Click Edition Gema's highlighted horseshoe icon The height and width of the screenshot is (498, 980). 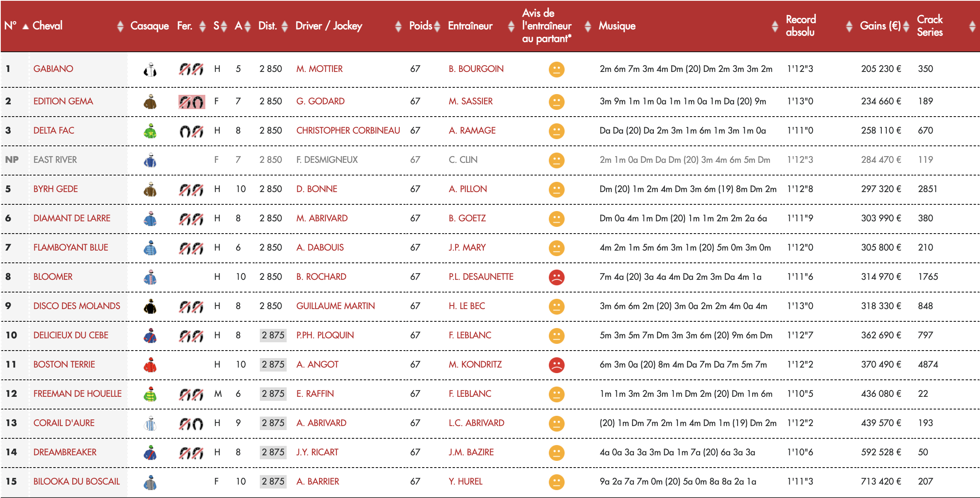(191, 102)
